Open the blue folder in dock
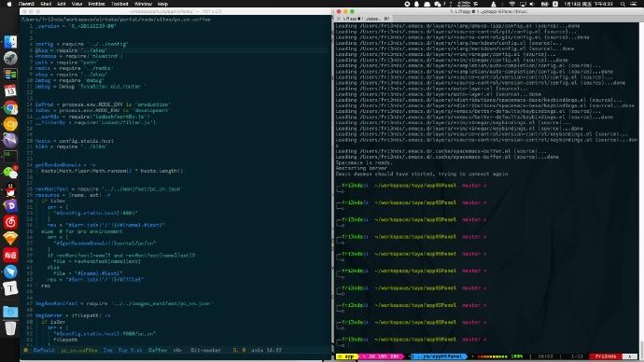644x362 pixels. tap(10, 312)
